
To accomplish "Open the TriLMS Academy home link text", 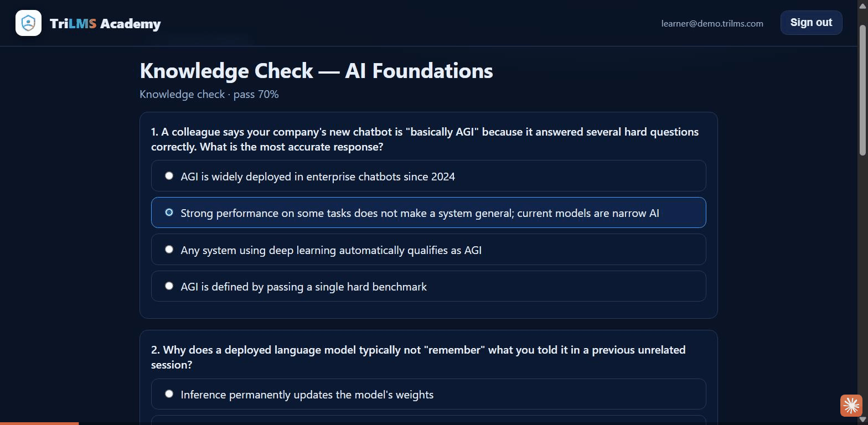I will (x=105, y=24).
